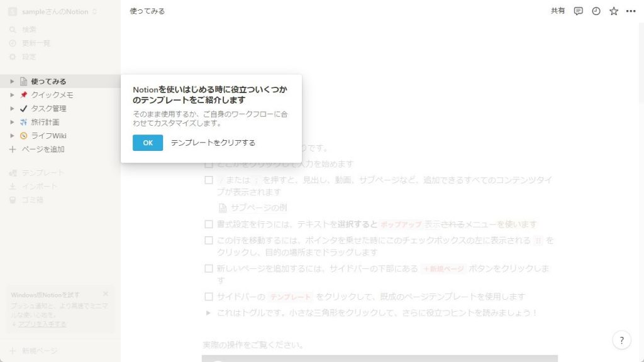Image resolution: width=644 pixels, height=362 pixels.
Task: Click the ゴミ箱 trash can icon
Action: [x=13, y=200]
